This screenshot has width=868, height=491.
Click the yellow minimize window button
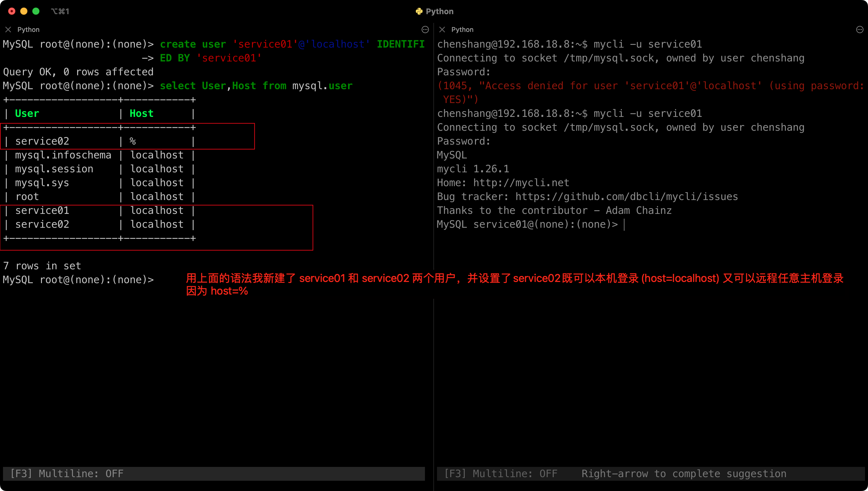point(24,11)
